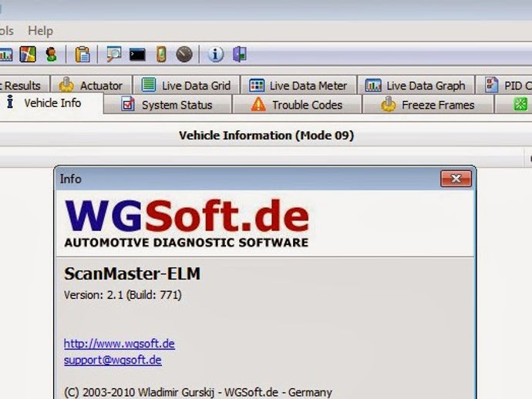Click the user figure toolbar icon
The height and width of the screenshot is (399, 532).
(51, 54)
